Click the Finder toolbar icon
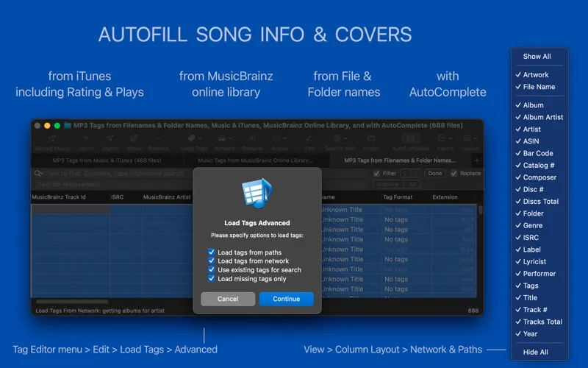Viewport: 588px width, 368px height. (371, 138)
